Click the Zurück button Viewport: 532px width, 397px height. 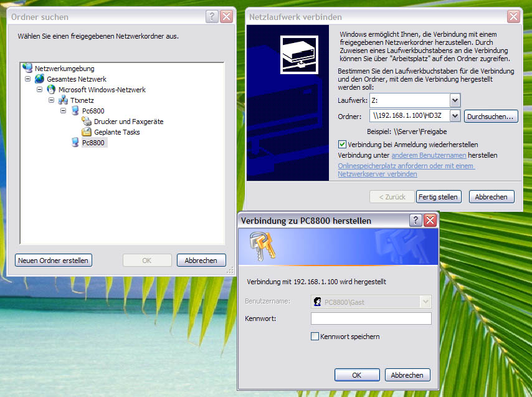tap(392, 197)
